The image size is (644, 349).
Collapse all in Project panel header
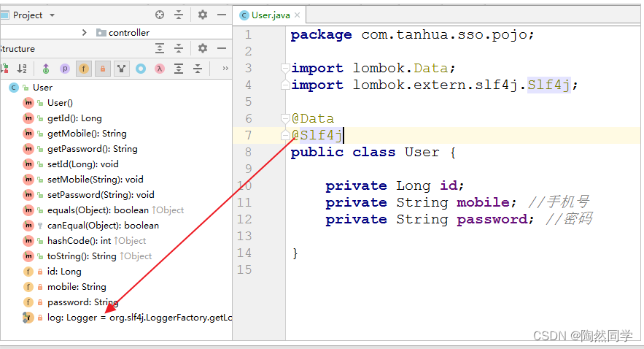[179, 15]
